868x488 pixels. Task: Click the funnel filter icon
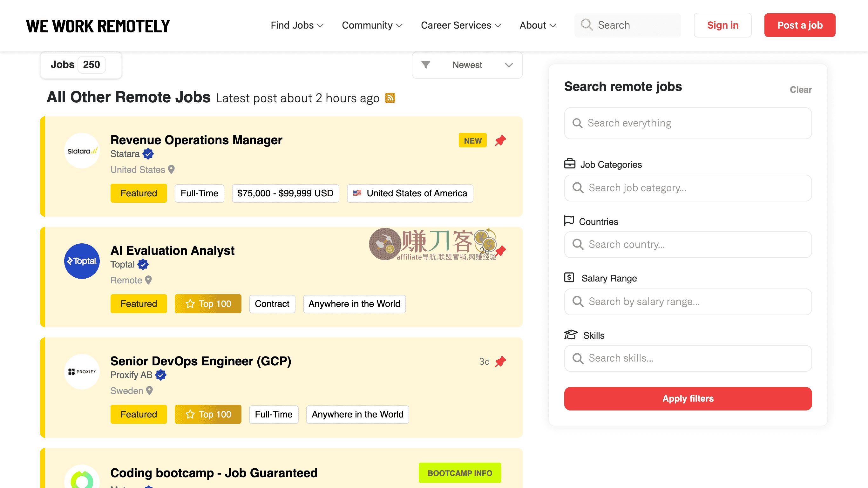click(425, 64)
